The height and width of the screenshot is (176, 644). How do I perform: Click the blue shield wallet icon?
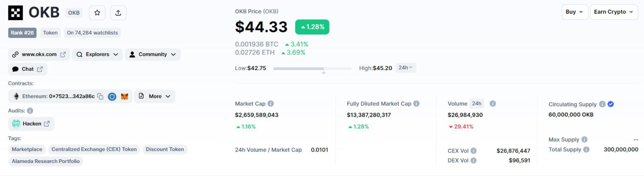tap(112, 96)
